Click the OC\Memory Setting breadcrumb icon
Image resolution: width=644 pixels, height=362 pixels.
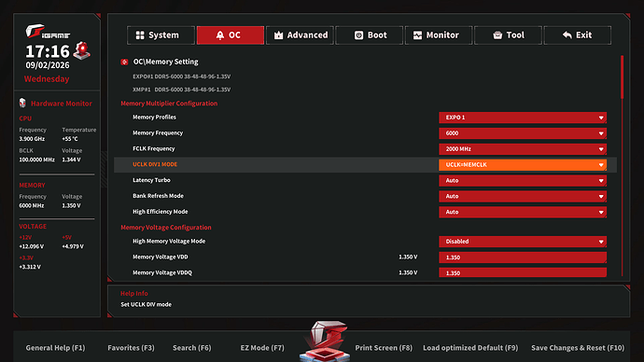pyautogui.click(x=124, y=62)
